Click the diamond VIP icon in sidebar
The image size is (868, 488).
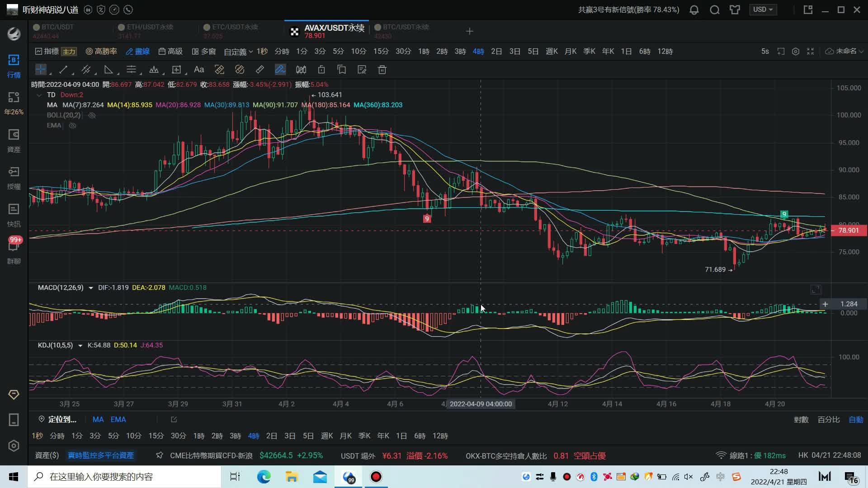[x=14, y=395]
